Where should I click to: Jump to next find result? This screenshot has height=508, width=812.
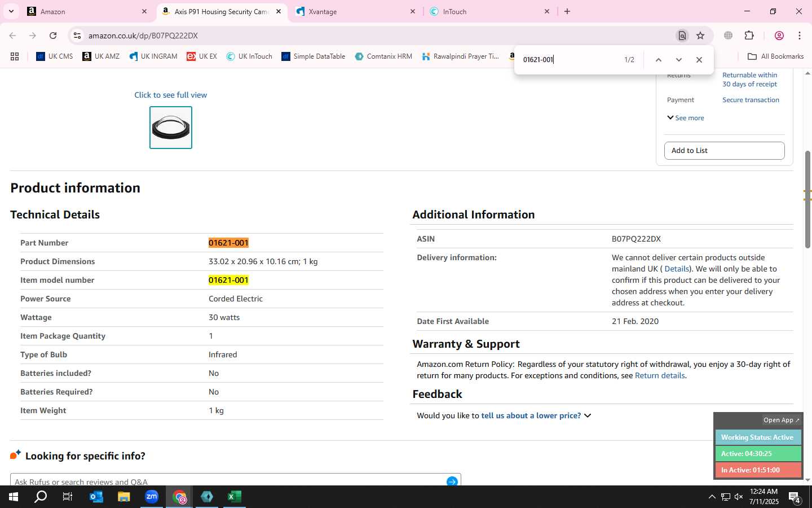679,60
